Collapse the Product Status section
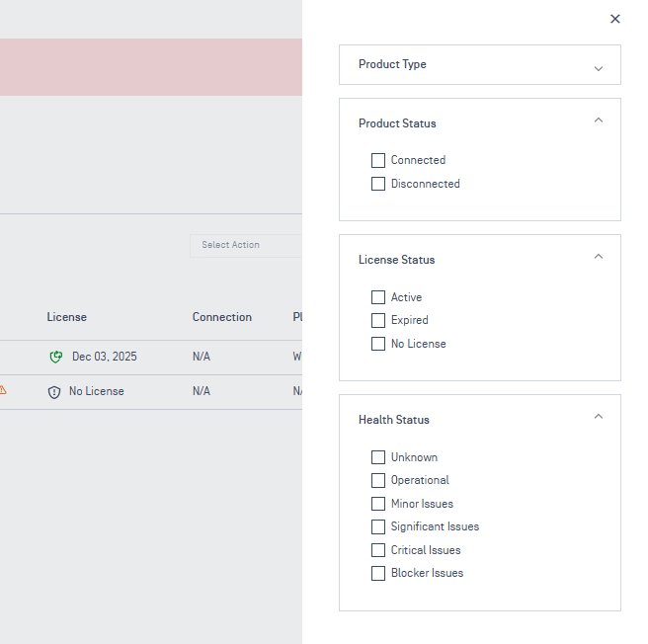The width and height of the screenshot is (648, 644). pos(598,121)
